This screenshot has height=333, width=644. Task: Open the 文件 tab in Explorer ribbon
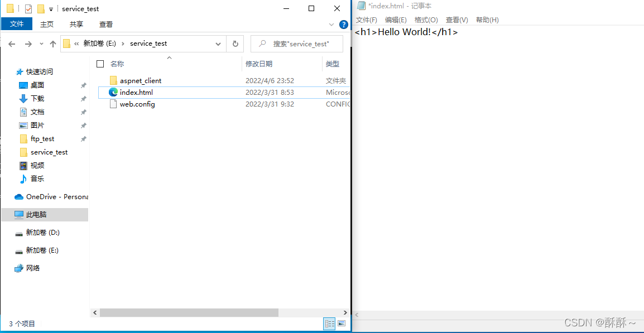click(17, 24)
